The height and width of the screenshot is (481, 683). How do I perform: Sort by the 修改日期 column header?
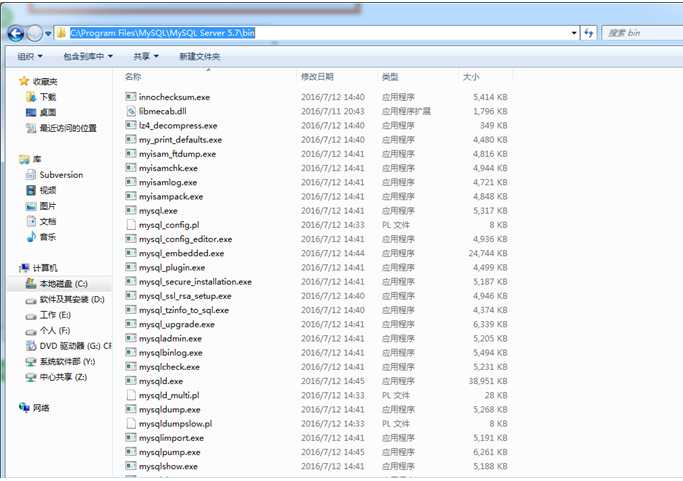click(x=318, y=77)
